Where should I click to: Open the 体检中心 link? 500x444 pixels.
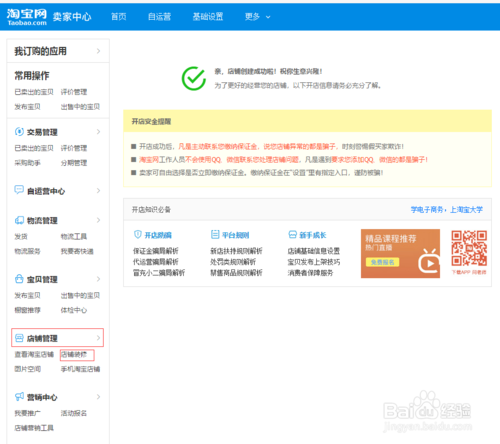click(74, 310)
